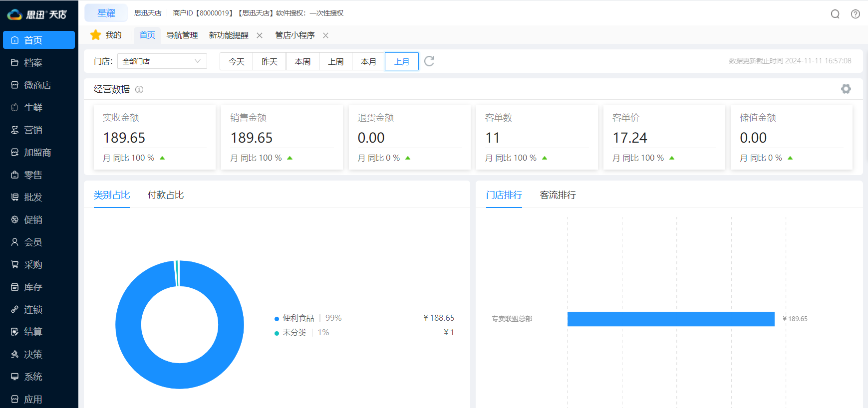Click the 数据更新截止时间 timestamp text
The height and width of the screenshot is (408, 868).
(x=790, y=61)
